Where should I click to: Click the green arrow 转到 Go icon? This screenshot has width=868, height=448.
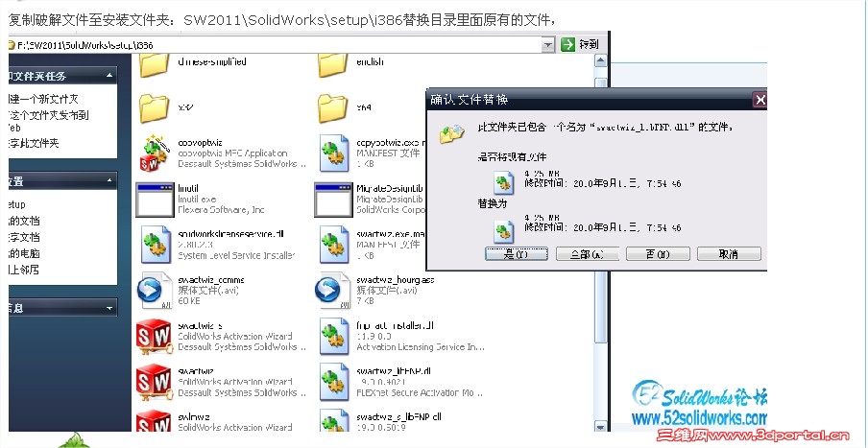tap(568, 45)
